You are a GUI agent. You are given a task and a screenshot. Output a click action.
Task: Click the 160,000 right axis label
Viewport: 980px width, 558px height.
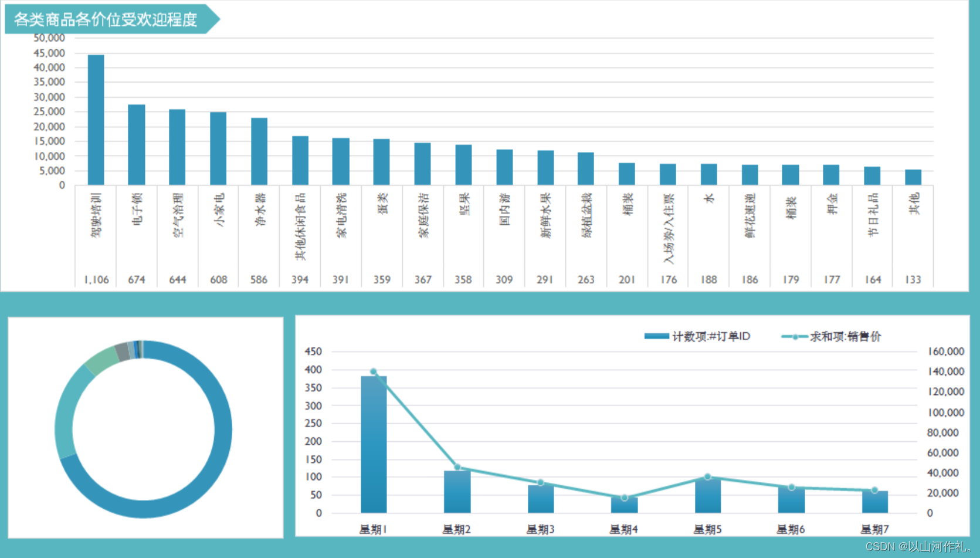(x=946, y=351)
